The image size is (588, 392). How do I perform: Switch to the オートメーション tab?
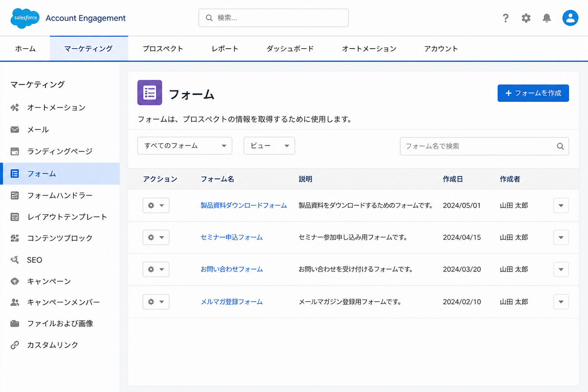click(369, 49)
